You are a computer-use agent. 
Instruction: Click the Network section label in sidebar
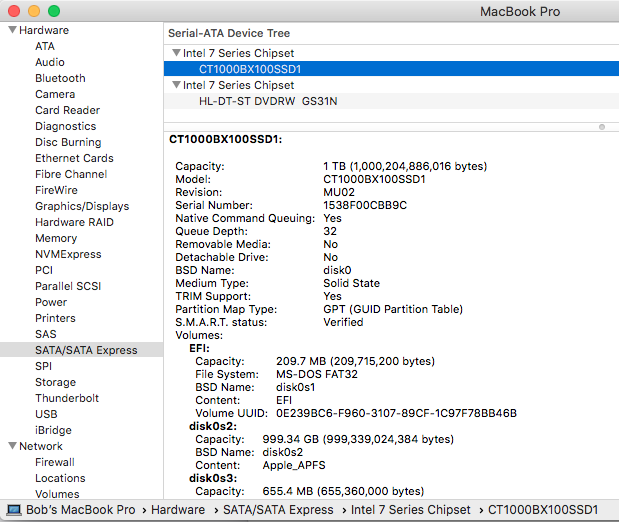(x=41, y=446)
